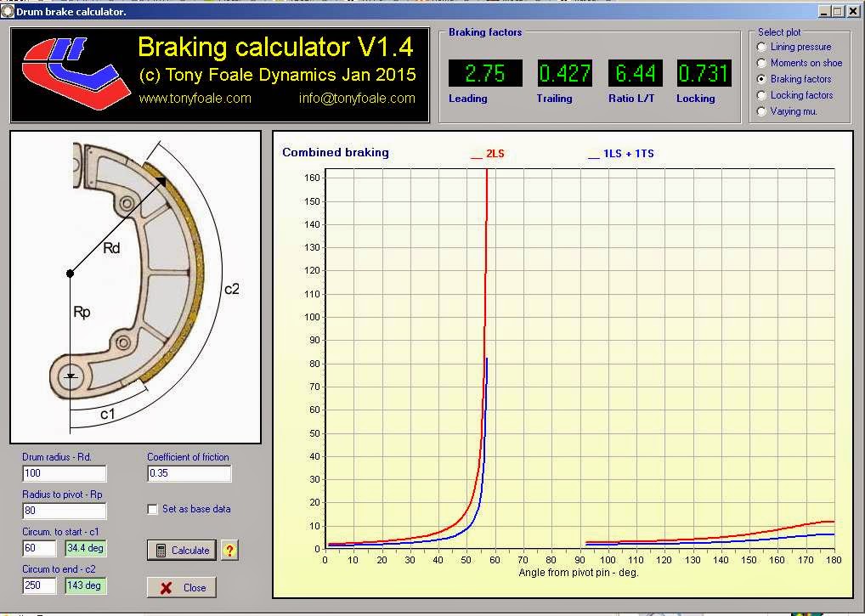Viewport: 865px width, 616px height.
Task: Click the Drum brake calculator title bar icon
Action: coord(7,11)
